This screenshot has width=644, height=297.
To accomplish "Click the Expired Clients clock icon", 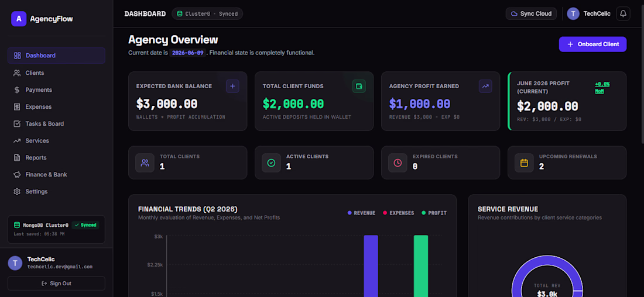I will pos(398,163).
